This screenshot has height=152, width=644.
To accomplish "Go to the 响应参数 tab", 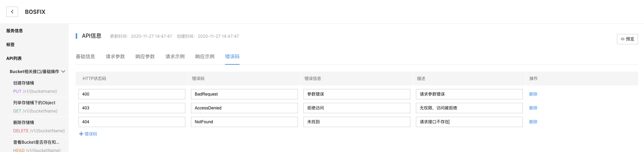I will click(x=145, y=56).
